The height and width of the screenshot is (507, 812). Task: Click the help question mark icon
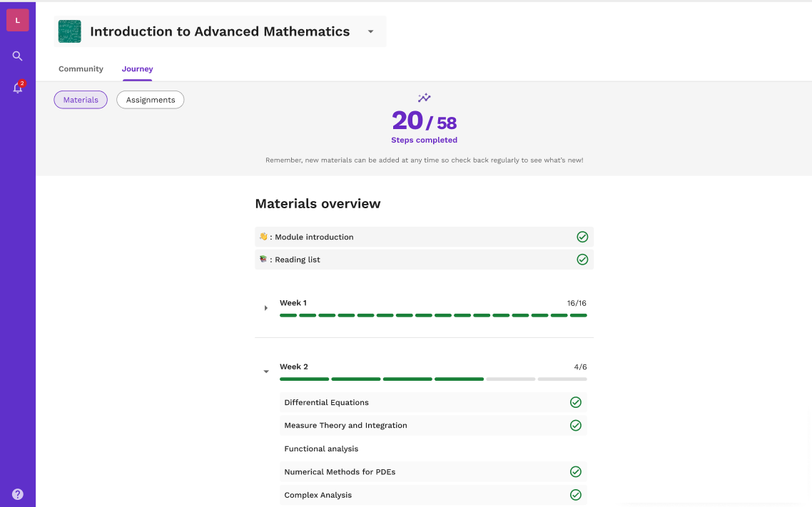(17, 493)
